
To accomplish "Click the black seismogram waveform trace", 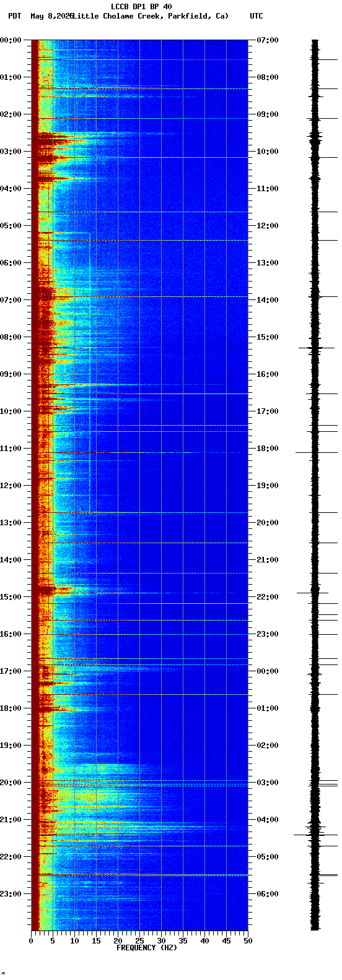I will (x=315, y=485).
